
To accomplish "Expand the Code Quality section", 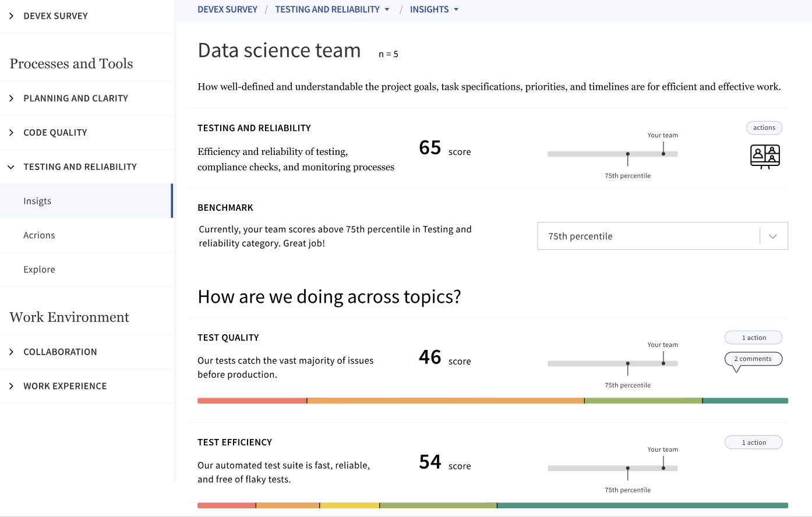I will (11, 133).
